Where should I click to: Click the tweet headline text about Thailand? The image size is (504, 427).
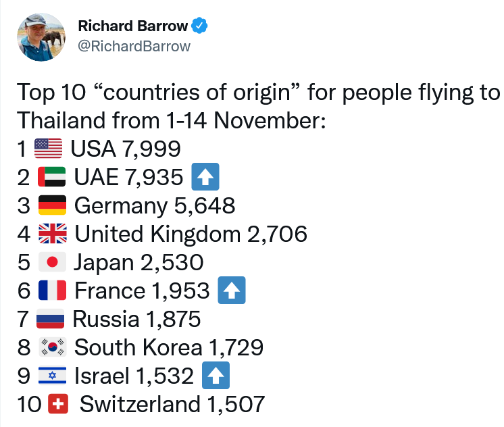(x=257, y=107)
